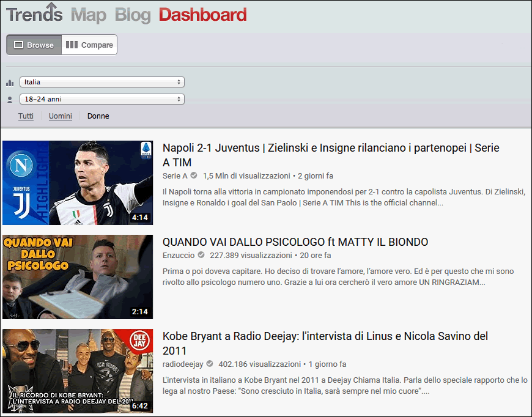Click the location bar-chart icon
This screenshot has width=532, height=417.
point(10,83)
